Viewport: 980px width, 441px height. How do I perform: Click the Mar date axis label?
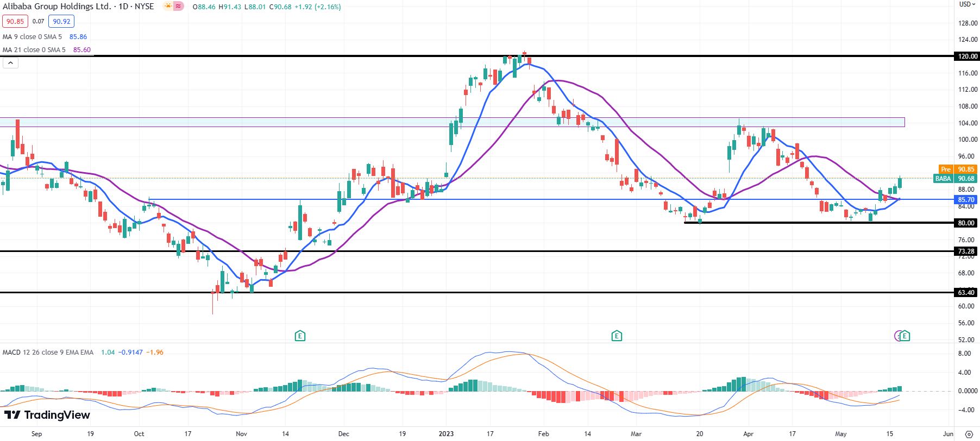click(636, 434)
